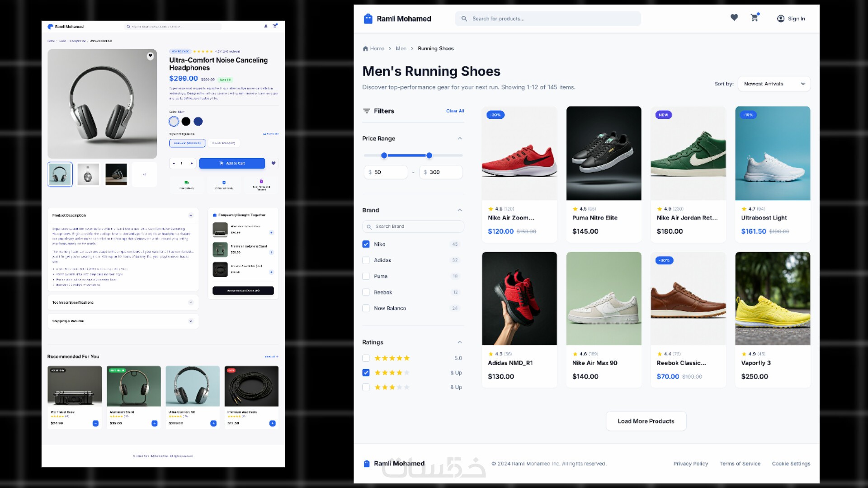Click the shopping bag logo icon
The image size is (868, 488).
tap(368, 19)
